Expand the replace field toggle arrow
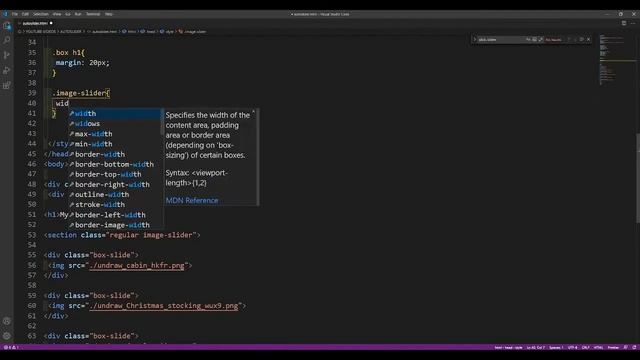Viewport: 640px width, 360px height. [475, 40]
